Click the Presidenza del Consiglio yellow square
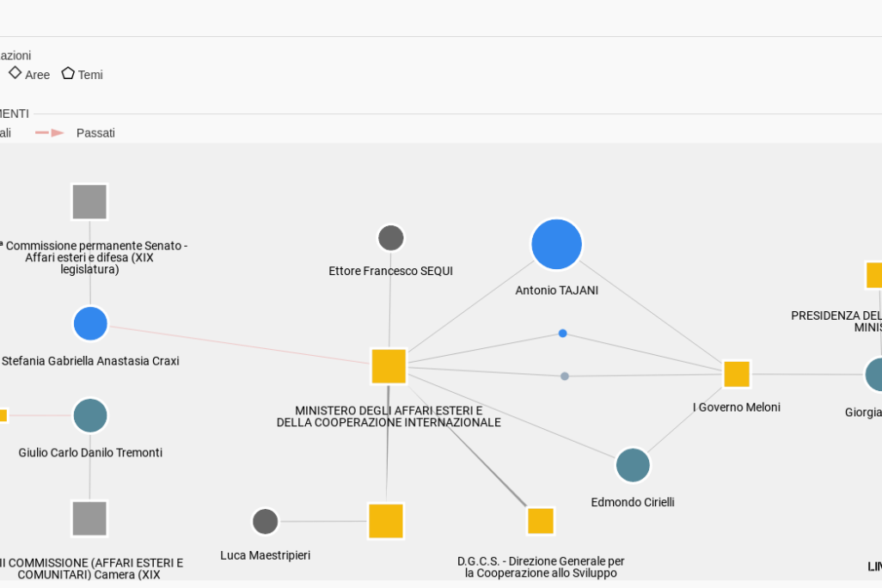Image resolution: width=882 pixels, height=588 pixels. 873,275
